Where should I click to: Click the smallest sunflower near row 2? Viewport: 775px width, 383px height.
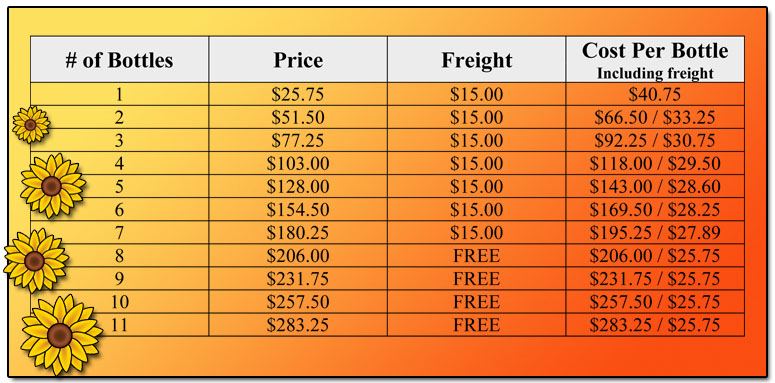(x=31, y=125)
